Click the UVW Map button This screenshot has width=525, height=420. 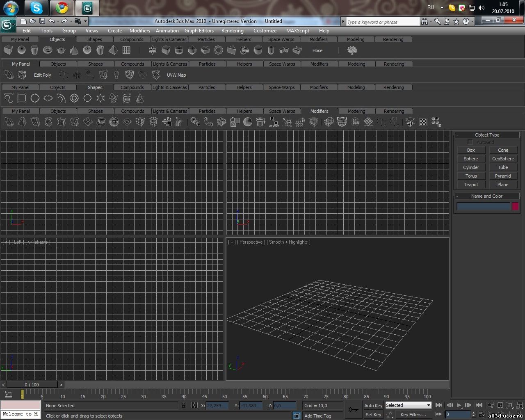(x=176, y=75)
